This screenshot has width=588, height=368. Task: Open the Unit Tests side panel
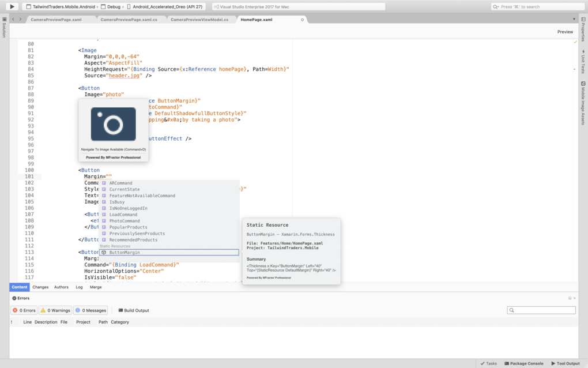[583, 61]
